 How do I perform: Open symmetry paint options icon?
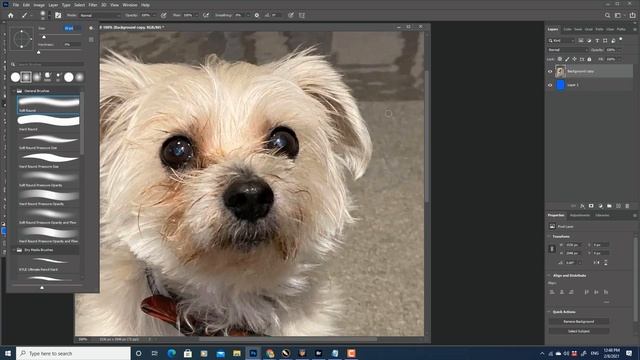302,15
